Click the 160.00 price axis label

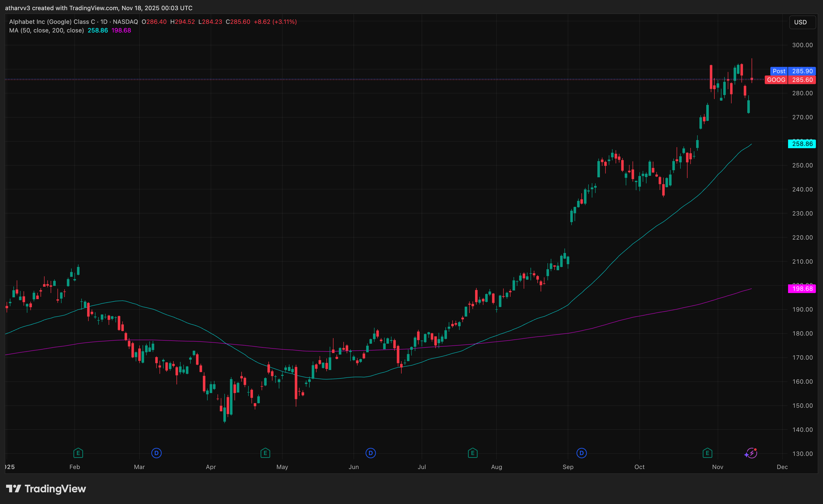tap(803, 382)
